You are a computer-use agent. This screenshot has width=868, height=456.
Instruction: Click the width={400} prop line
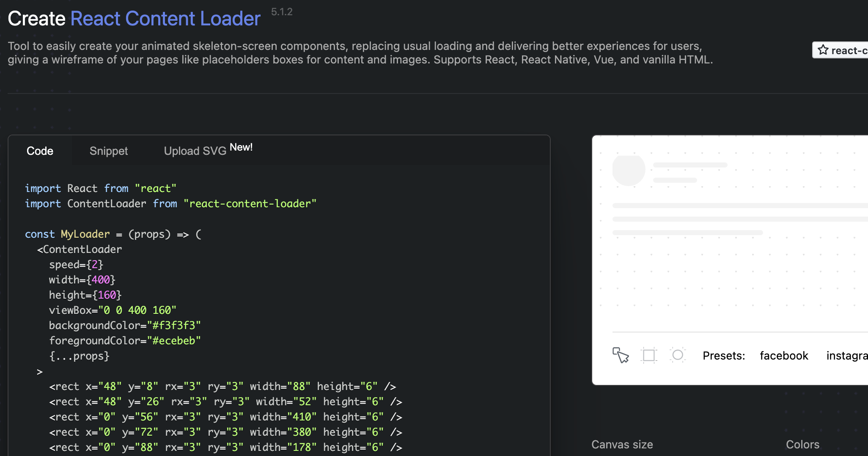(x=82, y=280)
